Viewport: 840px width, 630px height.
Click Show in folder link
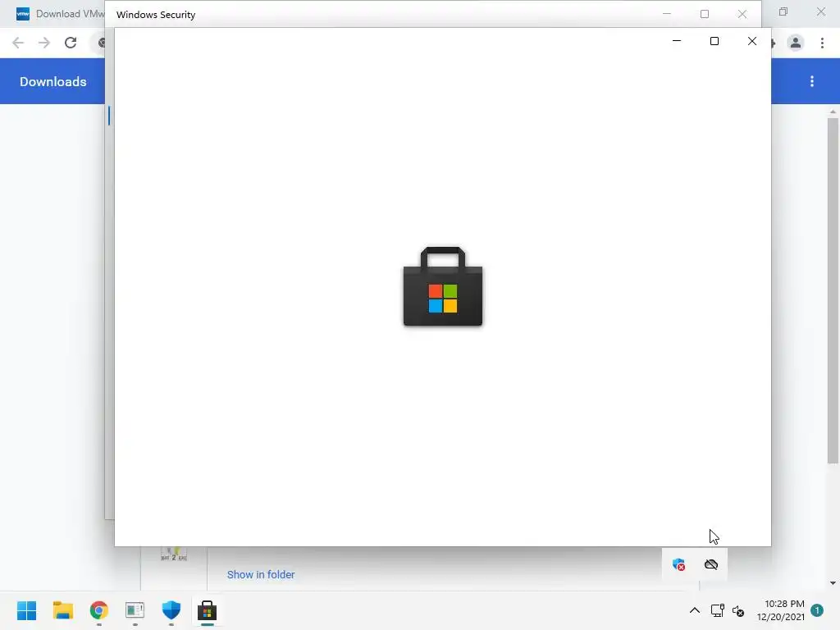(261, 574)
